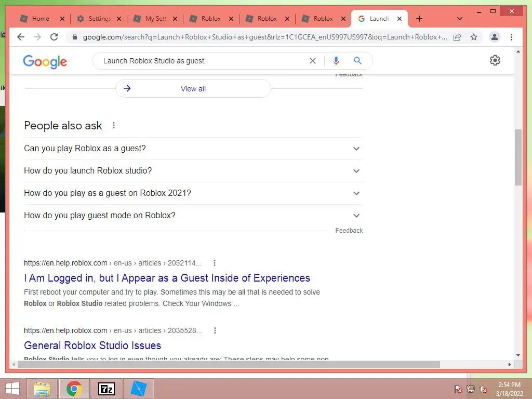
Task: Start a voice search with the microphone
Action: pos(336,61)
